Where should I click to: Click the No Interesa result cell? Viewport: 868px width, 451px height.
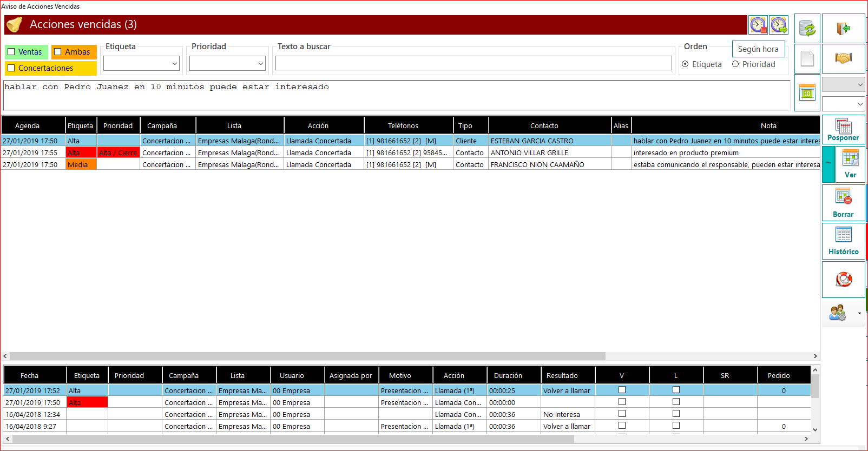pyautogui.click(x=568, y=415)
